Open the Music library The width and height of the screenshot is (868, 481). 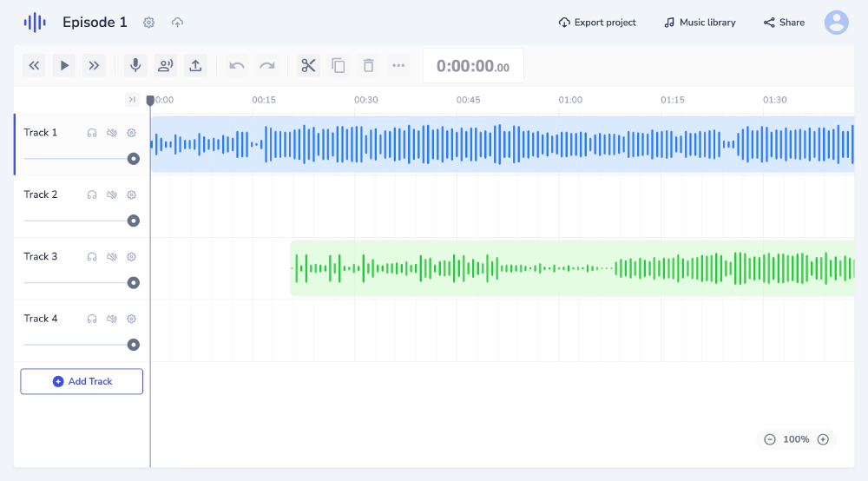click(x=700, y=23)
